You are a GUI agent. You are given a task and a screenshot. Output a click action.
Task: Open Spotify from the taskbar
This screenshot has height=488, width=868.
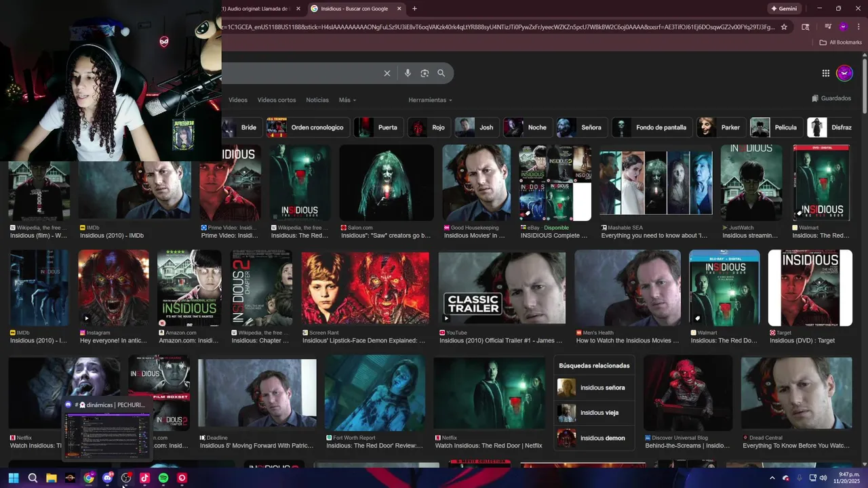pos(163,478)
